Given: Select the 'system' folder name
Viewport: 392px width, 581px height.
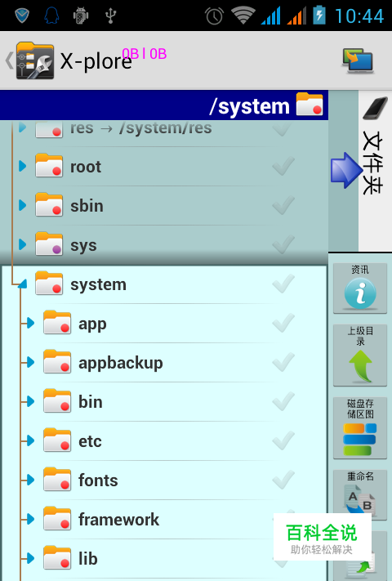Looking at the screenshot, I should click(x=99, y=284).
